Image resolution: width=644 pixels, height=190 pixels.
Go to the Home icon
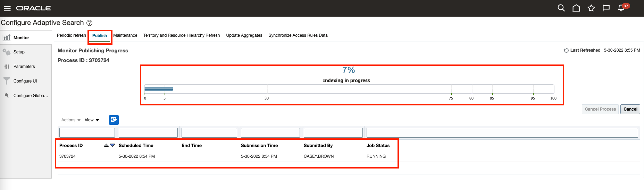pyautogui.click(x=576, y=8)
